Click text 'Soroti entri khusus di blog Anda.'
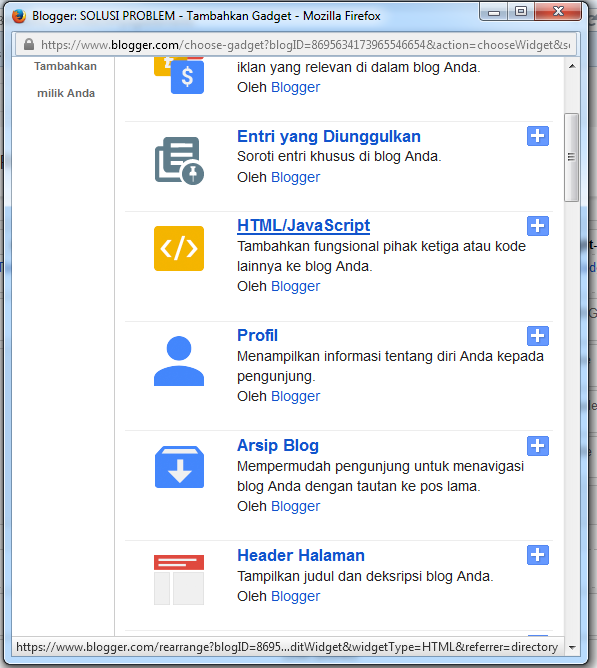This screenshot has width=597, height=668. click(339, 156)
